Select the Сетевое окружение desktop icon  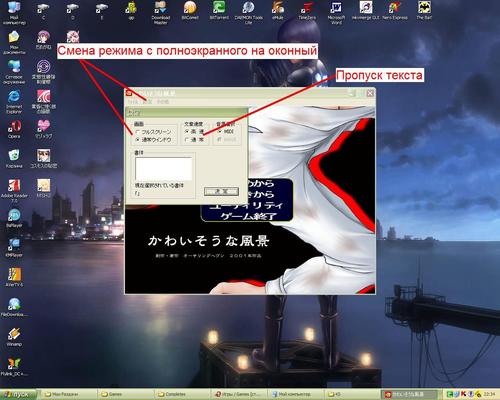click(14, 72)
